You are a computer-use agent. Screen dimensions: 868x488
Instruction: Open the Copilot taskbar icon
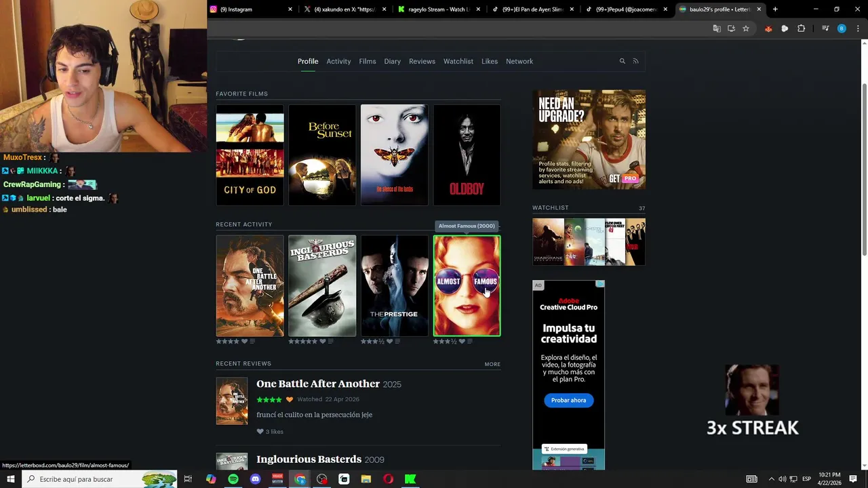[211, 479]
